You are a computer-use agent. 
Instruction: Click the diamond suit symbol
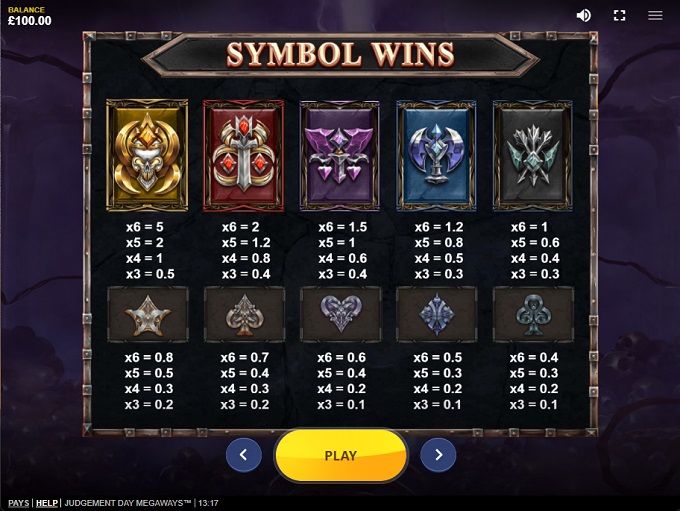(x=437, y=314)
